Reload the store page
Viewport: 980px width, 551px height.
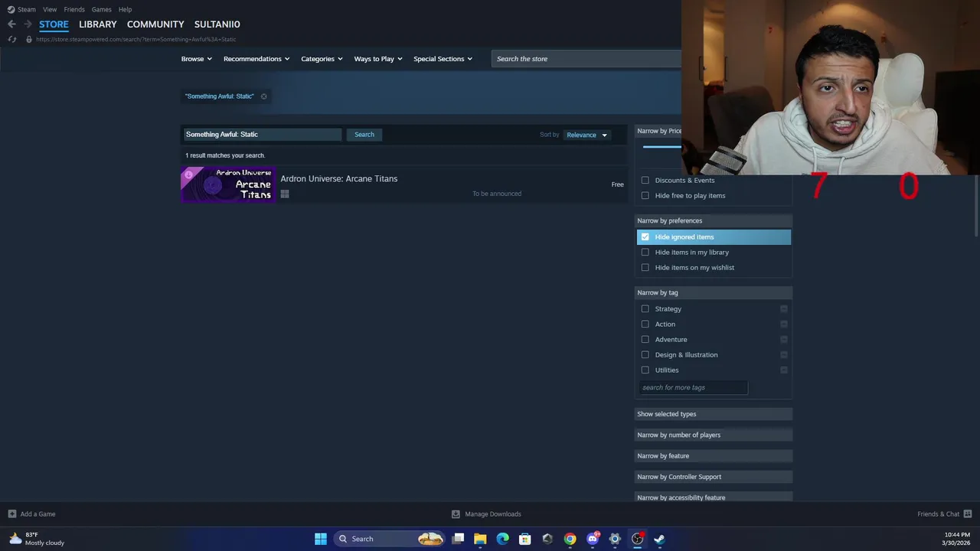tap(11, 39)
